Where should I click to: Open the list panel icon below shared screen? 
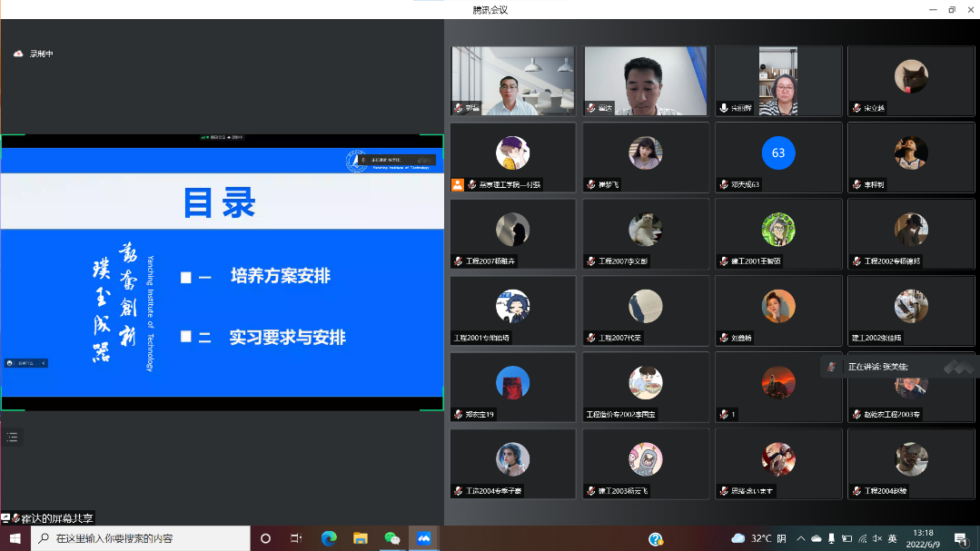pos(12,438)
